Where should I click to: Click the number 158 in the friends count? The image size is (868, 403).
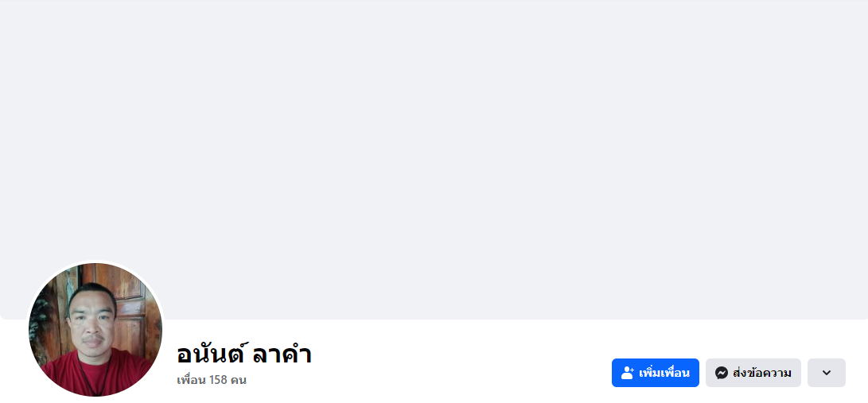219,380
